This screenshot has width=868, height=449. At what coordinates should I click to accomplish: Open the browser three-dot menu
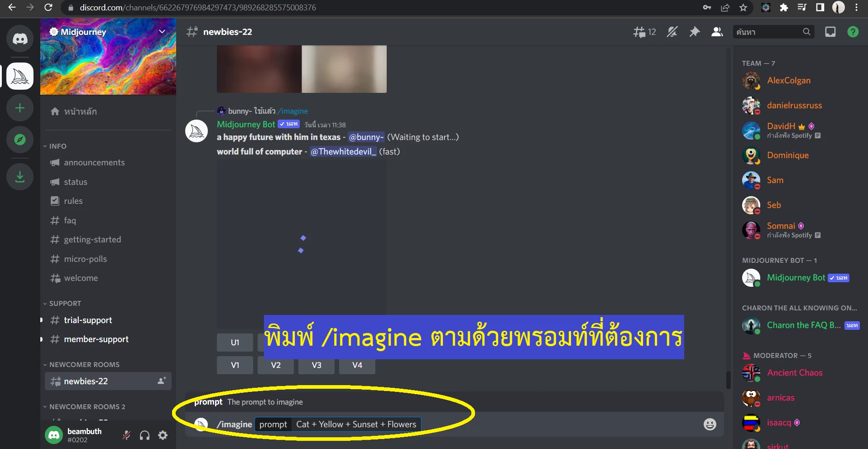tap(857, 7)
